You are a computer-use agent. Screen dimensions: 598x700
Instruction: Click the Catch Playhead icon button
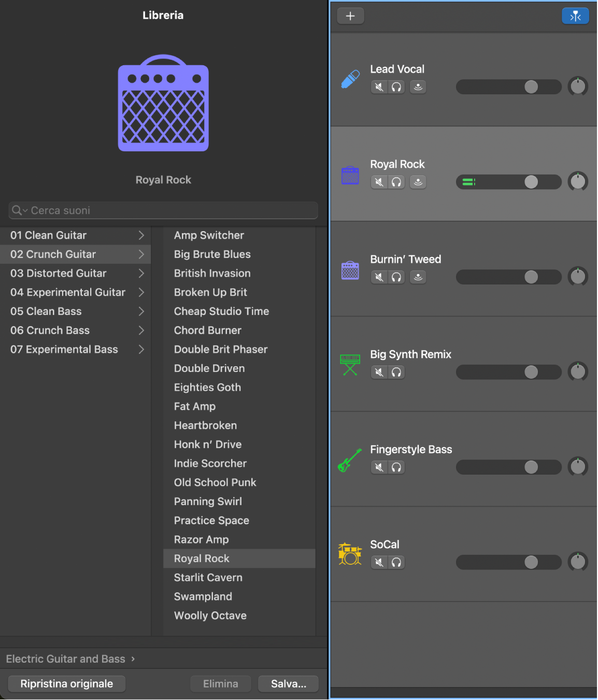575,16
